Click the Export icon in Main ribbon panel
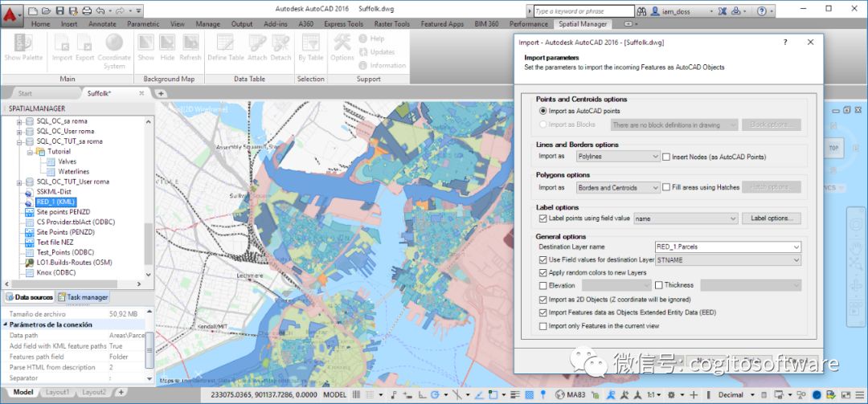 coord(84,43)
